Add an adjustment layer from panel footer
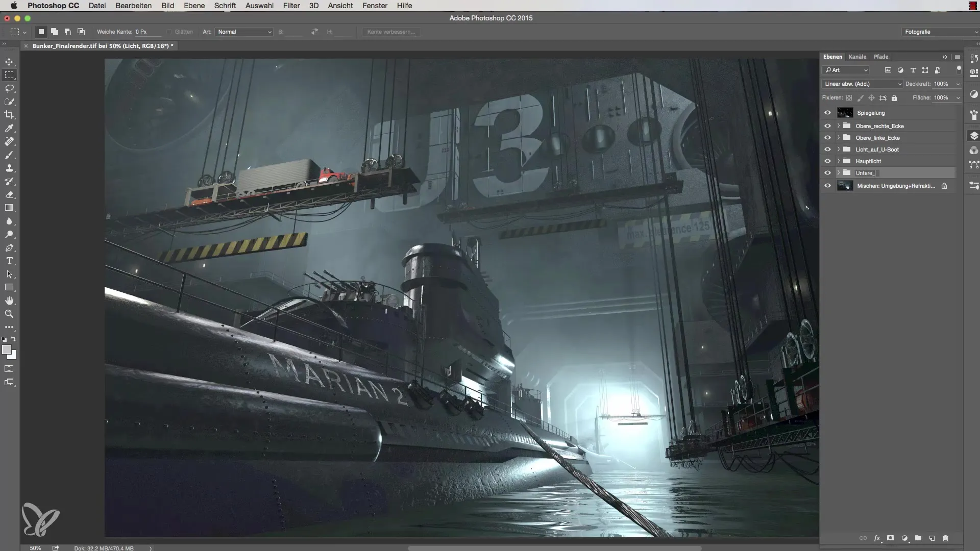The width and height of the screenshot is (980, 551). 904,538
